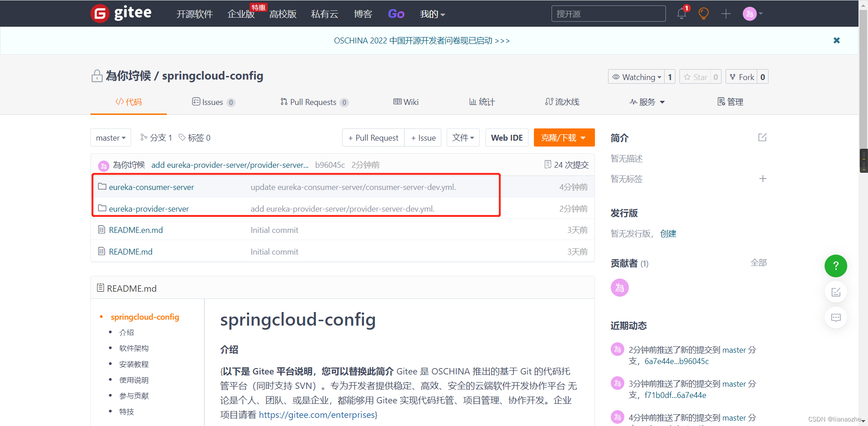
Task: Open the OSCHINA 2022 survey link
Action: pyautogui.click(x=422, y=41)
